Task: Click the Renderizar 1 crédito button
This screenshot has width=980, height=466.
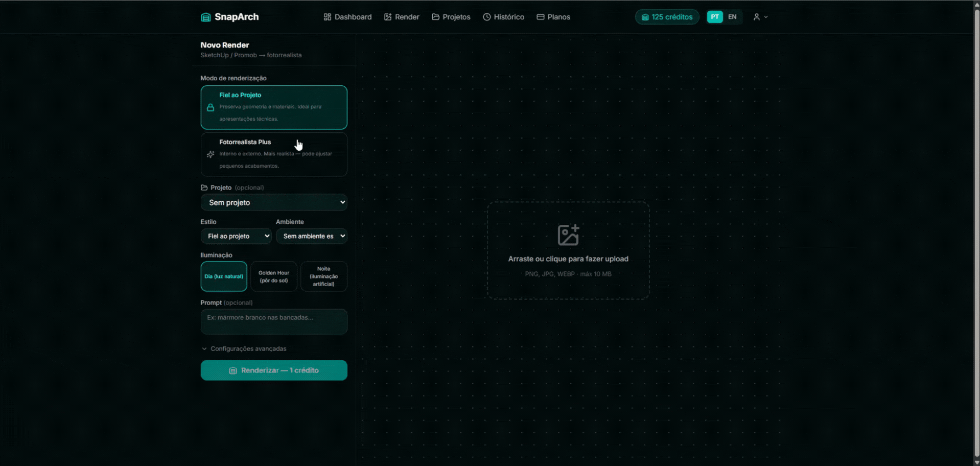Action: click(x=274, y=370)
